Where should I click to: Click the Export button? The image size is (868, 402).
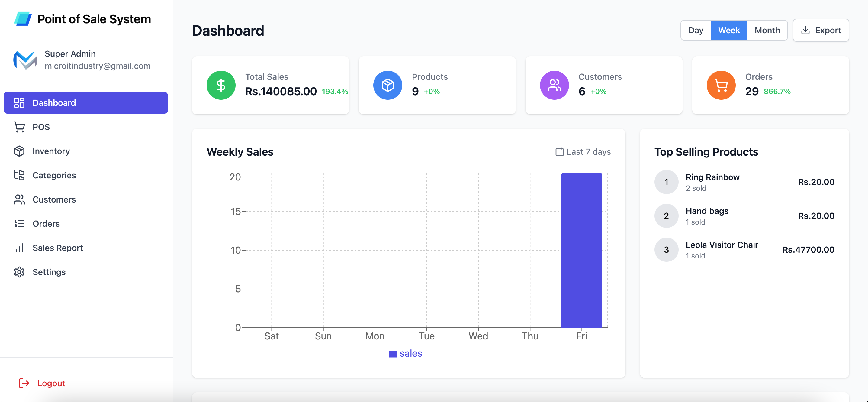[821, 30]
